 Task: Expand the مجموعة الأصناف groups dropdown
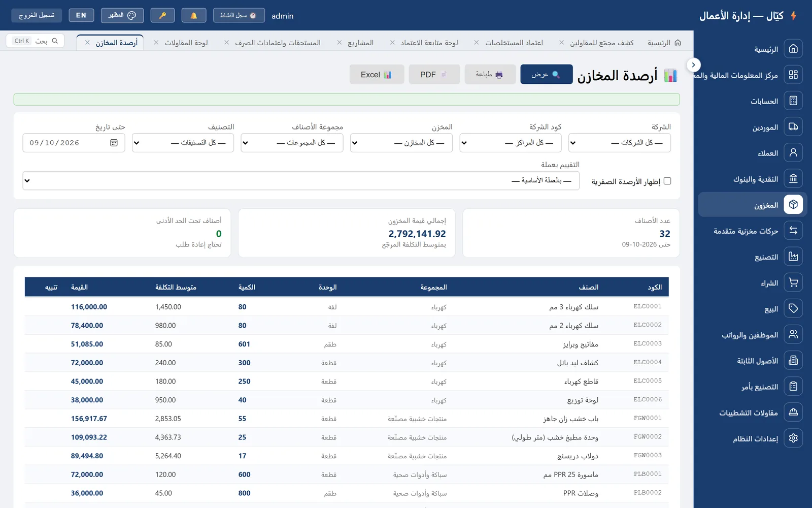coord(292,143)
